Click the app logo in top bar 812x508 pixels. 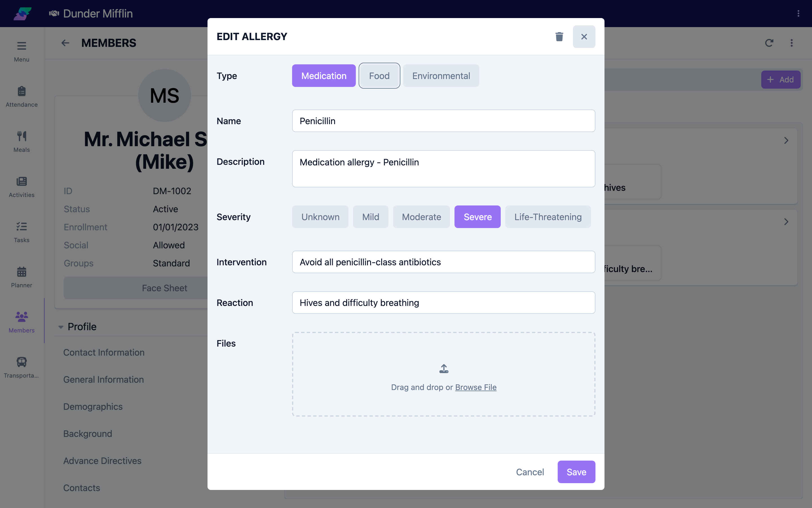23,14
